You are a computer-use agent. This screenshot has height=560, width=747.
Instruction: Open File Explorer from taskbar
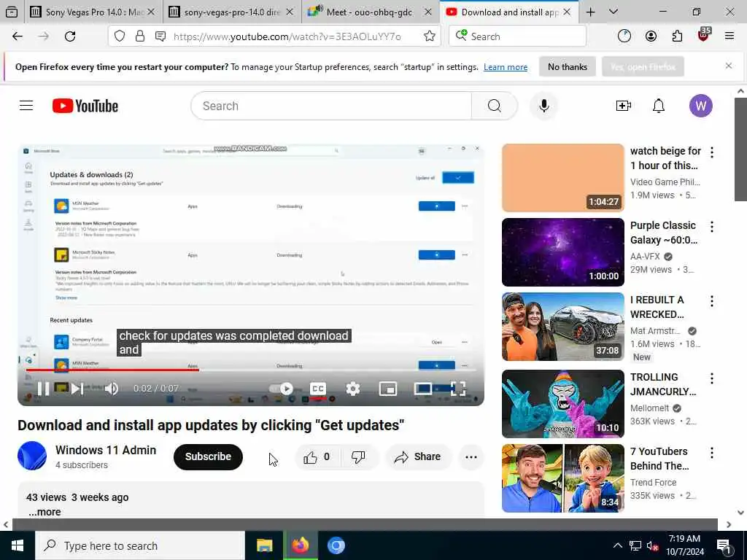(264, 545)
